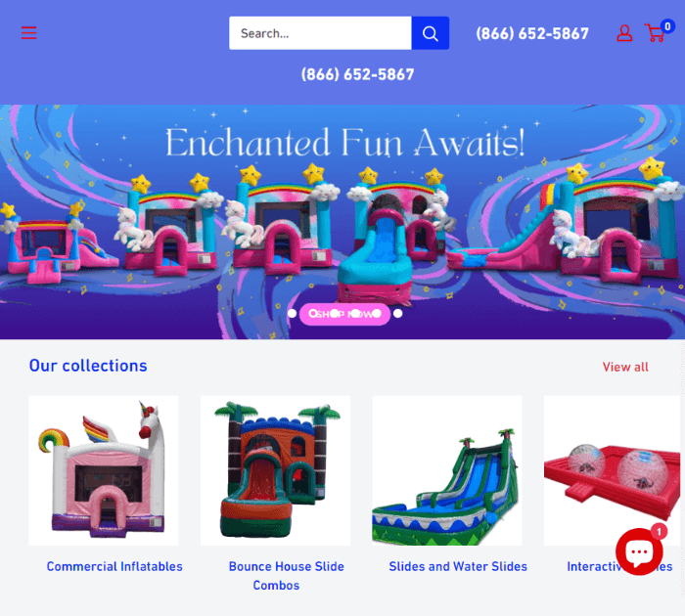Viewport: 685px width, 616px height.
Task: Open Commercial Inflatables unicorn thumbnail
Action: pos(104,470)
